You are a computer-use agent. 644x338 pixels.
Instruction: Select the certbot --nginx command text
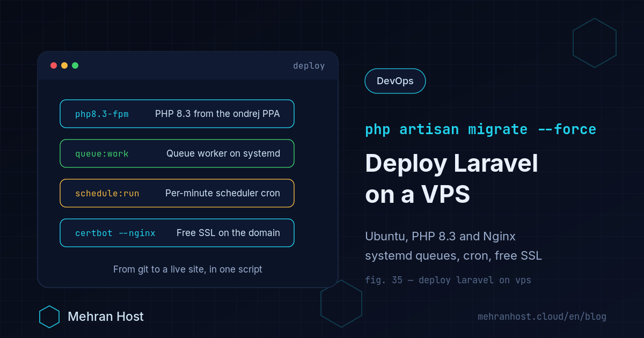tap(115, 233)
